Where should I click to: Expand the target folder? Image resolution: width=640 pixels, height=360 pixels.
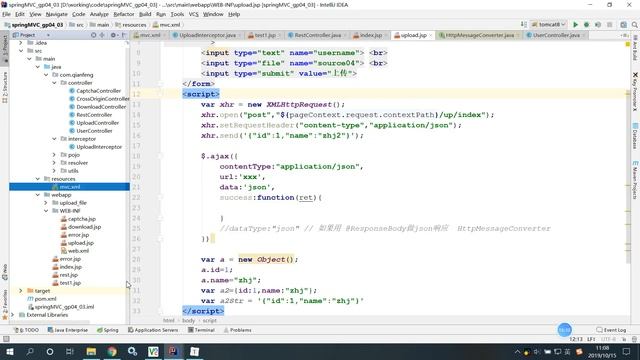(21, 291)
